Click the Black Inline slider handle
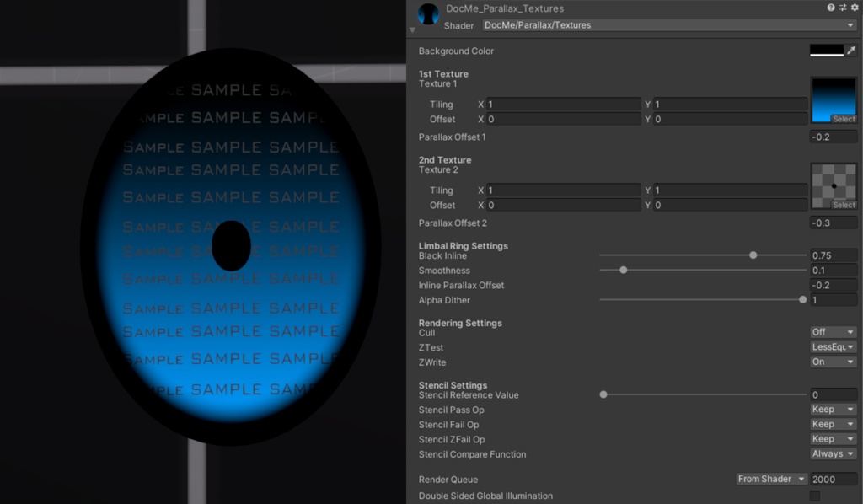 pyautogui.click(x=753, y=255)
